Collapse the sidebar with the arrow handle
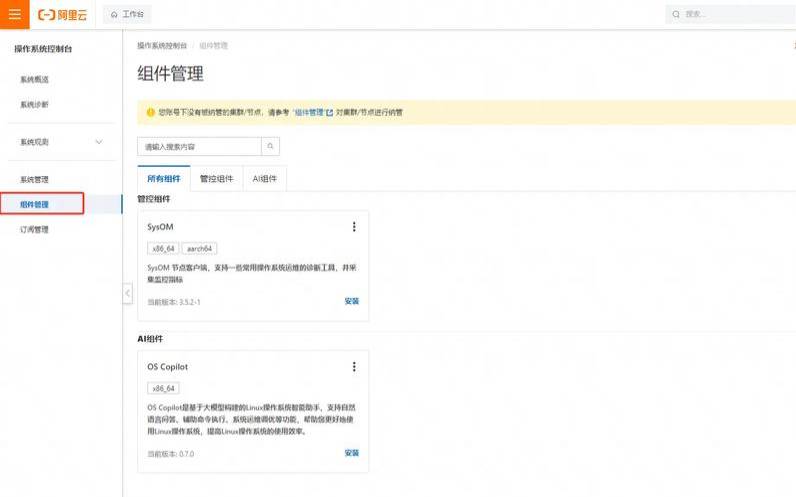Screen dimensions: 796x497 127,293
